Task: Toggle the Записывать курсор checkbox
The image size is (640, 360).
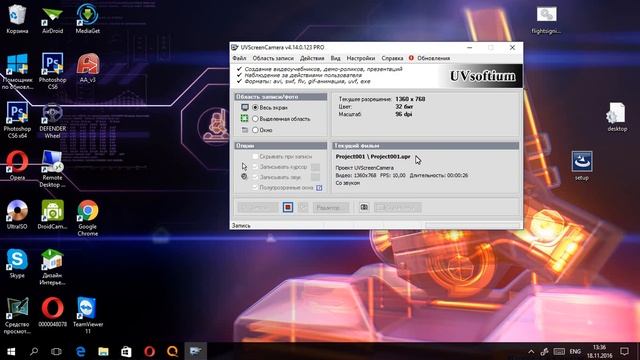Action: [x=255, y=167]
